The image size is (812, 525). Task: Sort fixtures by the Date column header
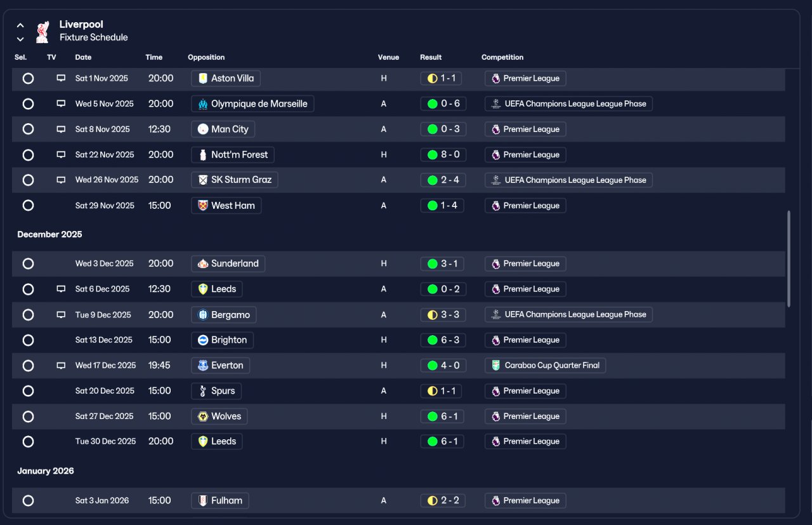(83, 57)
